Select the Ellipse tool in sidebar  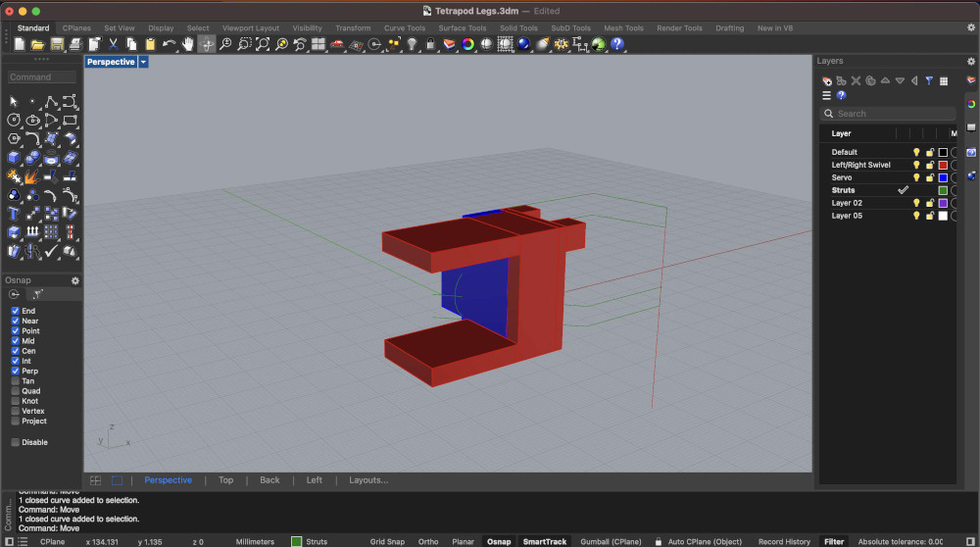pyautogui.click(x=32, y=120)
